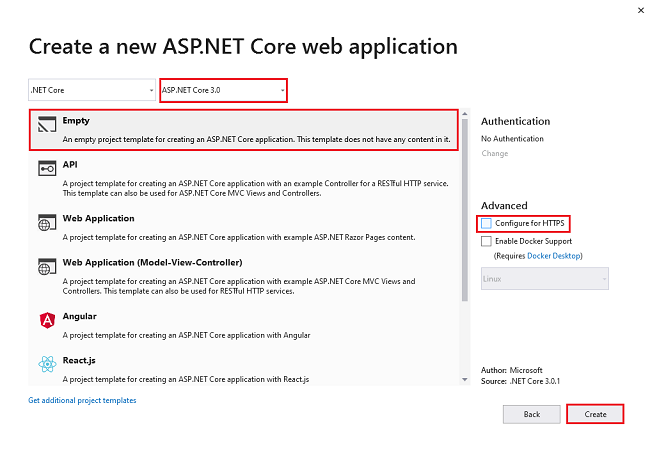Select the API template title
This screenshot has width=650, height=451.
tap(70, 165)
